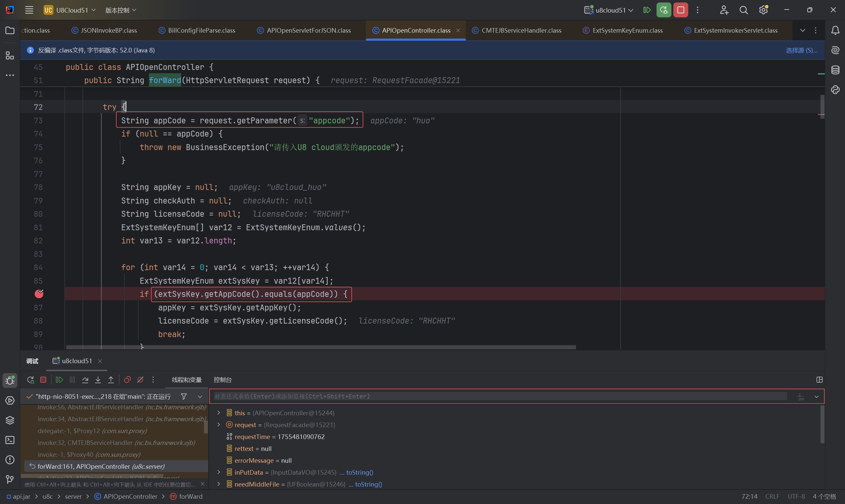The height and width of the screenshot is (504, 845).
Task: Open the Git version control tool window
Action: click(x=10, y=480)
